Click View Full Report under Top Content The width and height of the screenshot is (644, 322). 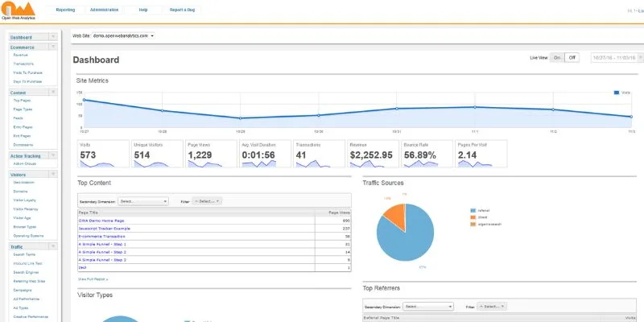93,279
